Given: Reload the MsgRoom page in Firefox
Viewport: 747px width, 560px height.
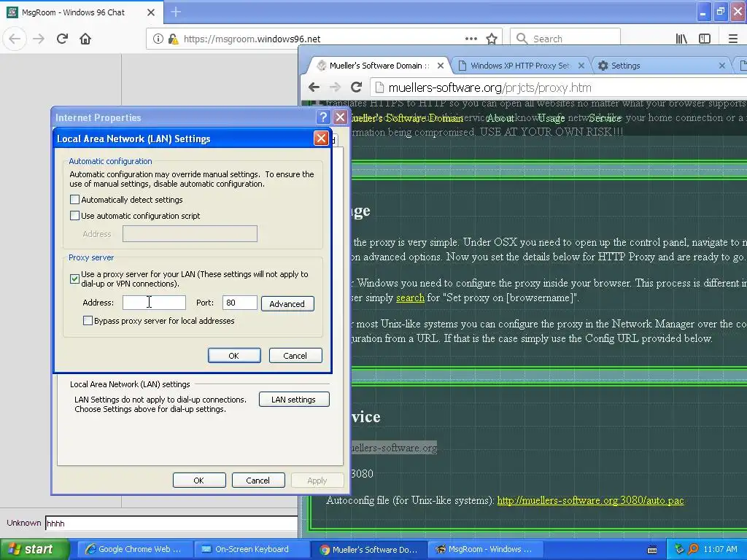Looking at the screenshot, I should click(x=62, y=39).
